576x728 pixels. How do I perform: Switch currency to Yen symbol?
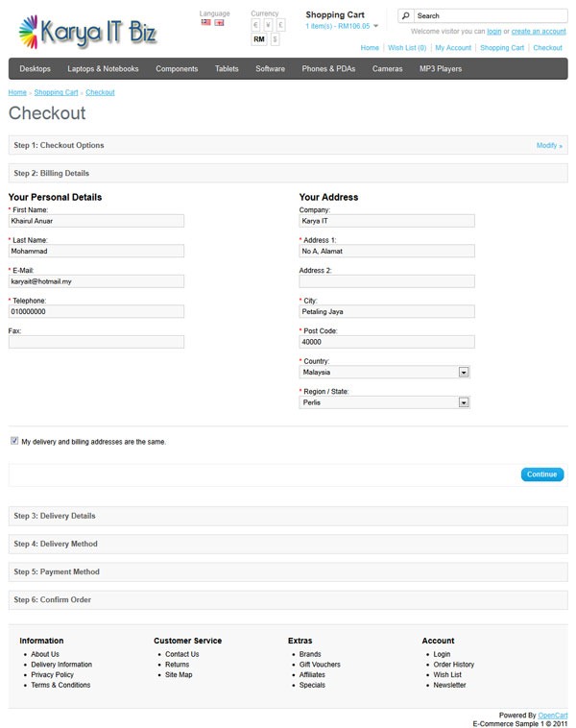point(268,25)
